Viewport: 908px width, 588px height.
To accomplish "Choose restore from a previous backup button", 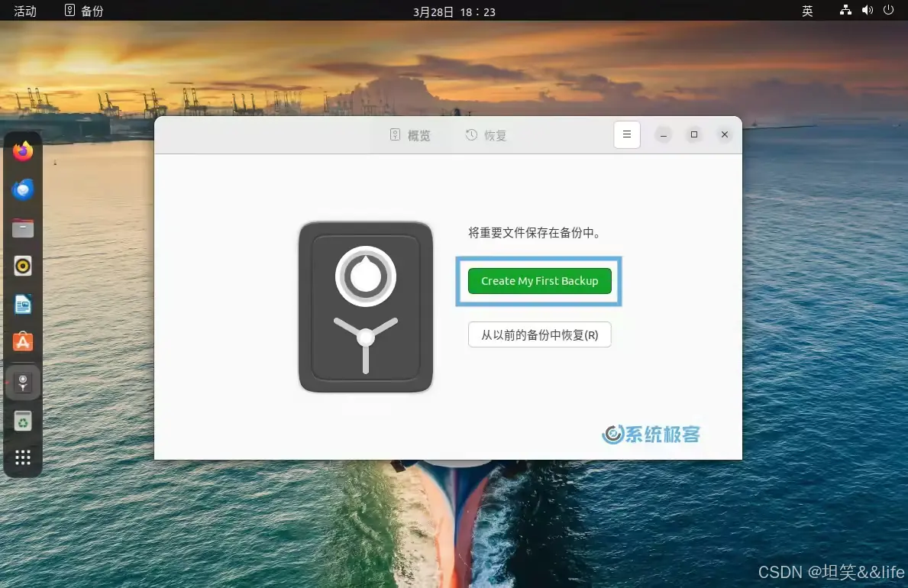I will pos(539,334).
